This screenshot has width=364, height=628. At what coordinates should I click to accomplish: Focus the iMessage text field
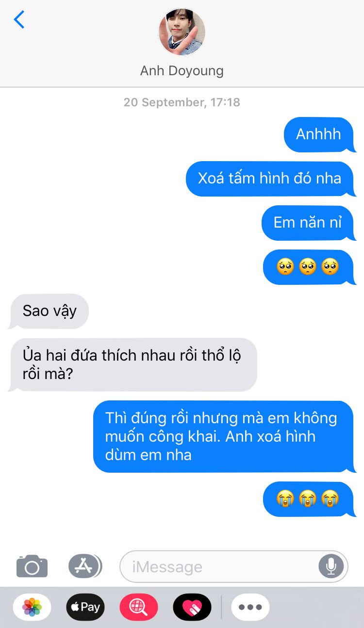point(218,566)
